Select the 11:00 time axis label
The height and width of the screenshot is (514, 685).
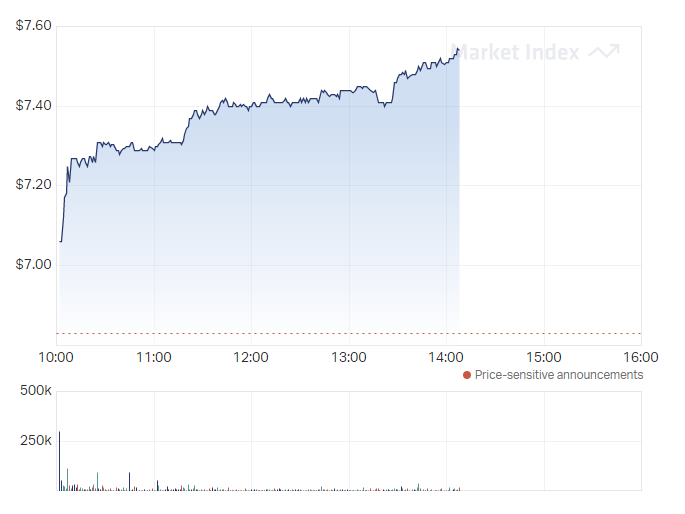click(x=154, y=357)
